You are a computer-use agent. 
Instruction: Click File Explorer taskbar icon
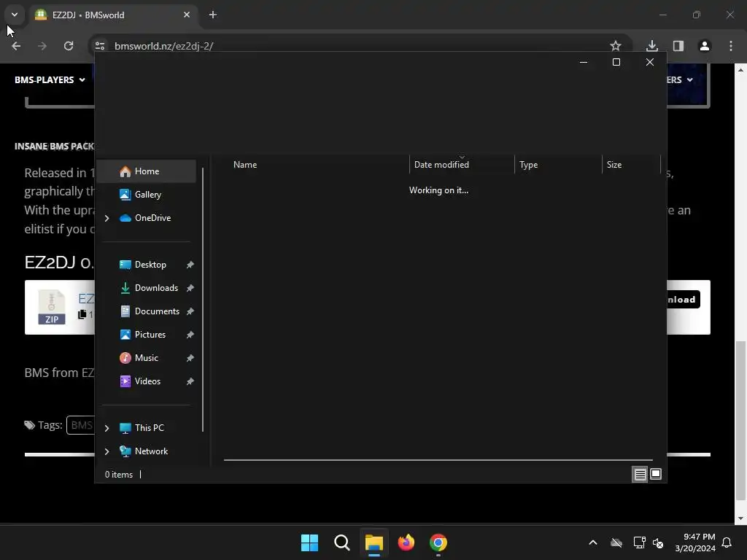tap(374, 542)
